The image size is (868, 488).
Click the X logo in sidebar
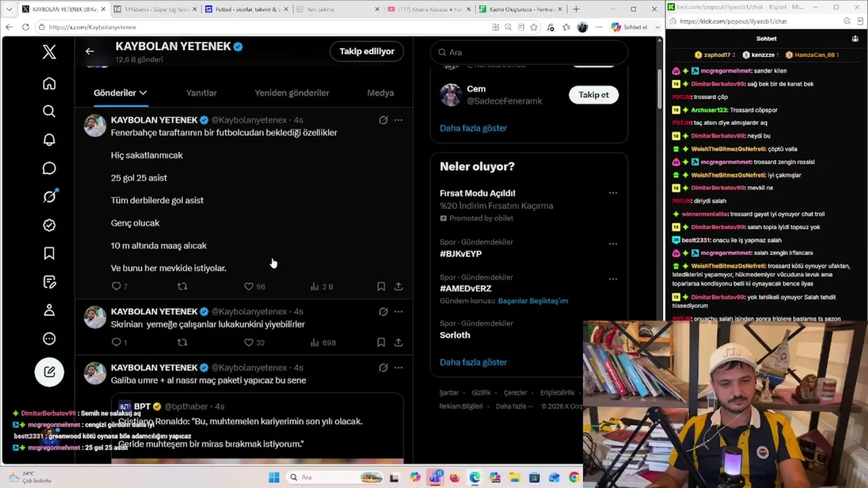tap(49, 52)
